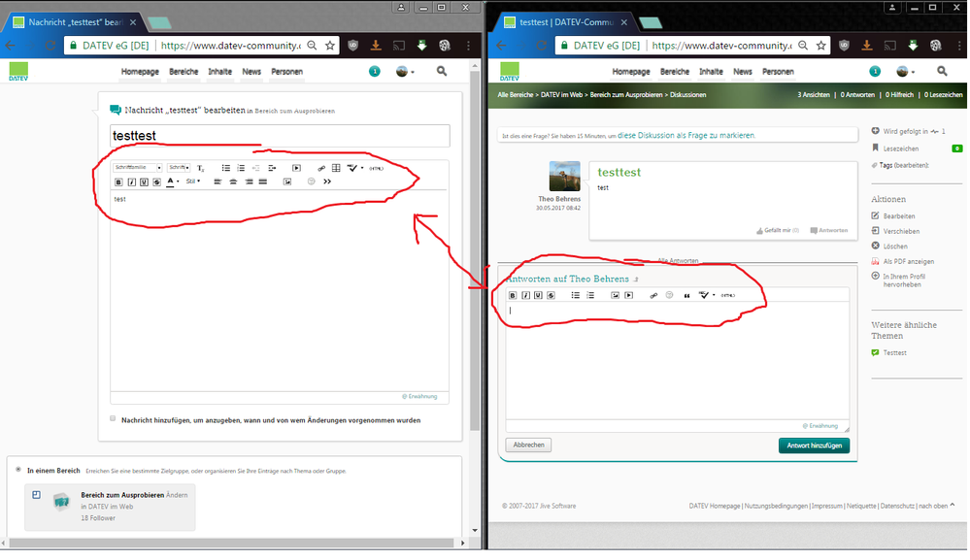Align text right in left editor
The height and width of the screenshot is (560, 970).
click(x=249, y=181)
